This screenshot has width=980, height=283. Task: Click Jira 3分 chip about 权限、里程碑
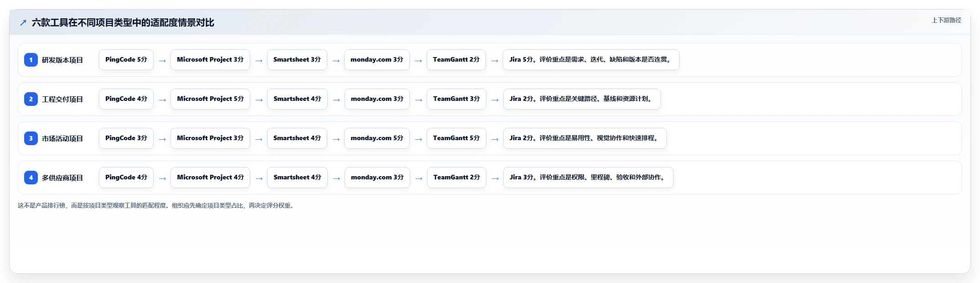pos(588,178)
